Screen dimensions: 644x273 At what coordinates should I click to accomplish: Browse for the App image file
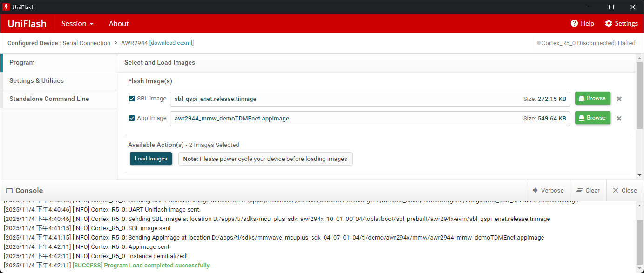point(592,118)
